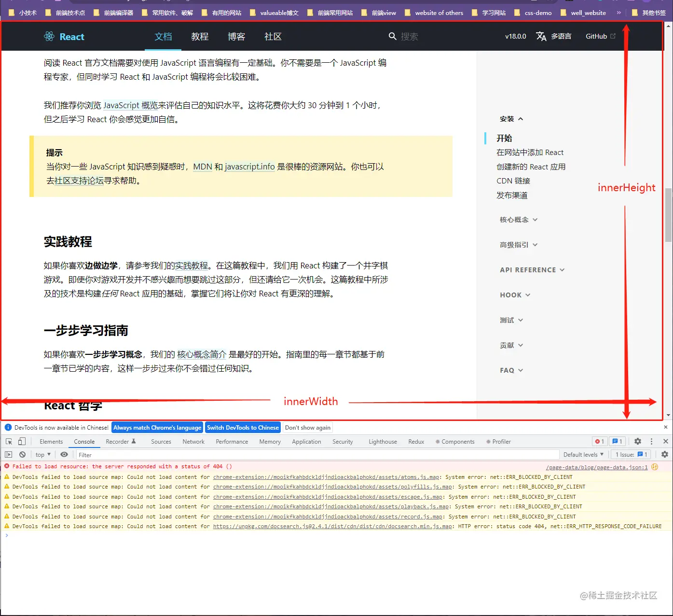The width and height of the screenshot is (673, 616).
Task: Open the top context dropdown
Action: pos(43,455)
